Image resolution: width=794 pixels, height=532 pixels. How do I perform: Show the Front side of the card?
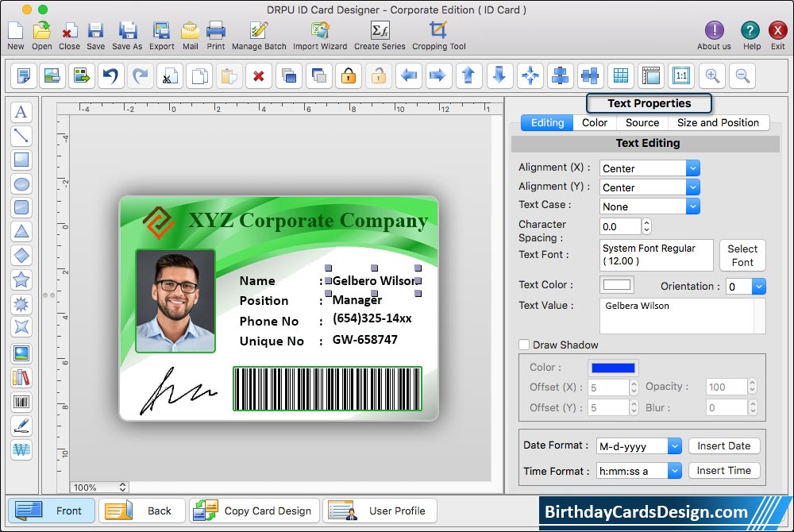51,511
